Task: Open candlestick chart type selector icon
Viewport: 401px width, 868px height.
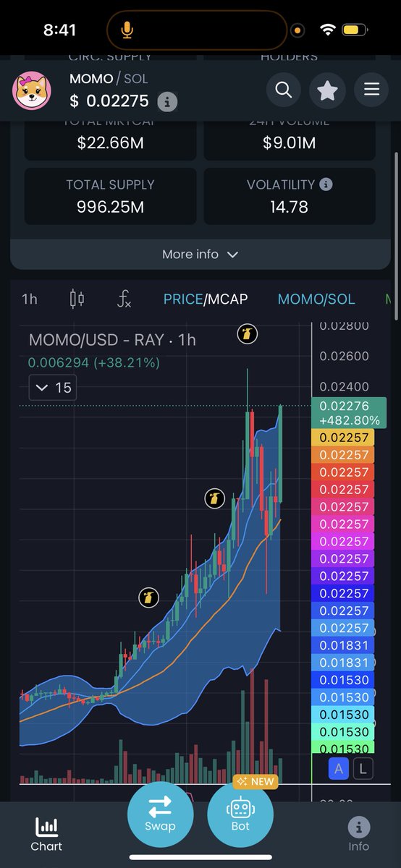Action: [77, 299]
